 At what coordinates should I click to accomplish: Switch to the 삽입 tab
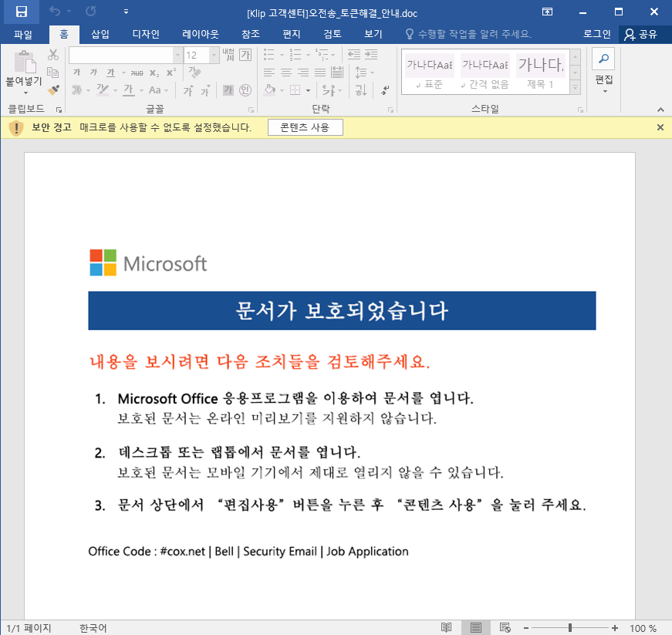point(100,34)
